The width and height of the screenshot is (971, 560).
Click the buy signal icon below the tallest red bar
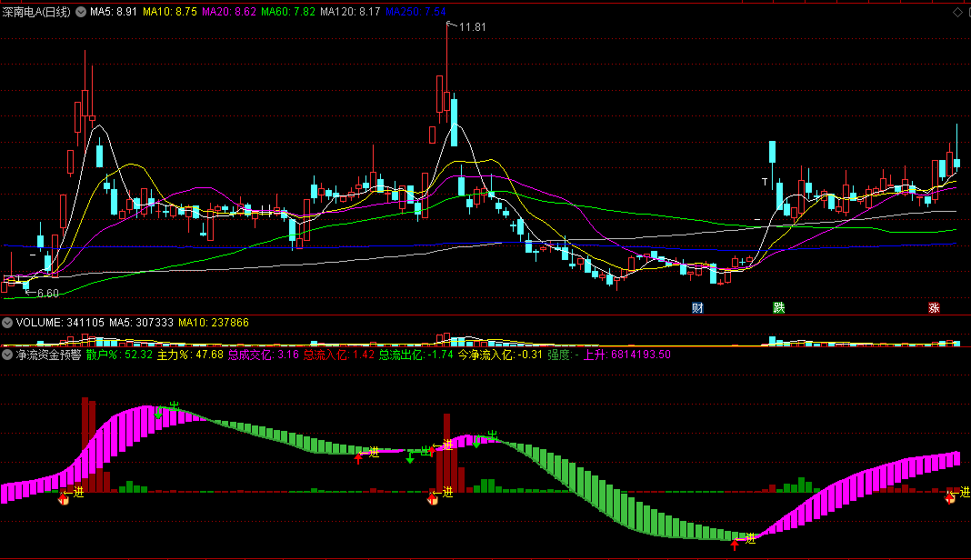[x=432, y=499]
